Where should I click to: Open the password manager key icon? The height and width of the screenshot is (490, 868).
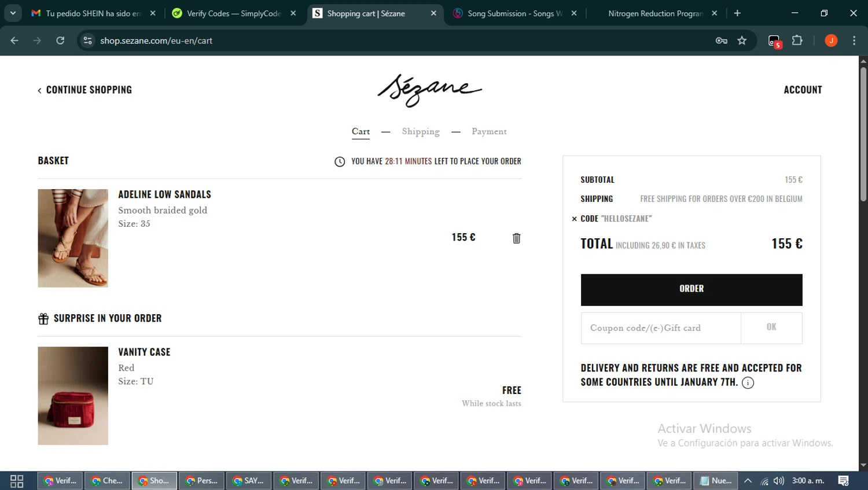point(721,40)
